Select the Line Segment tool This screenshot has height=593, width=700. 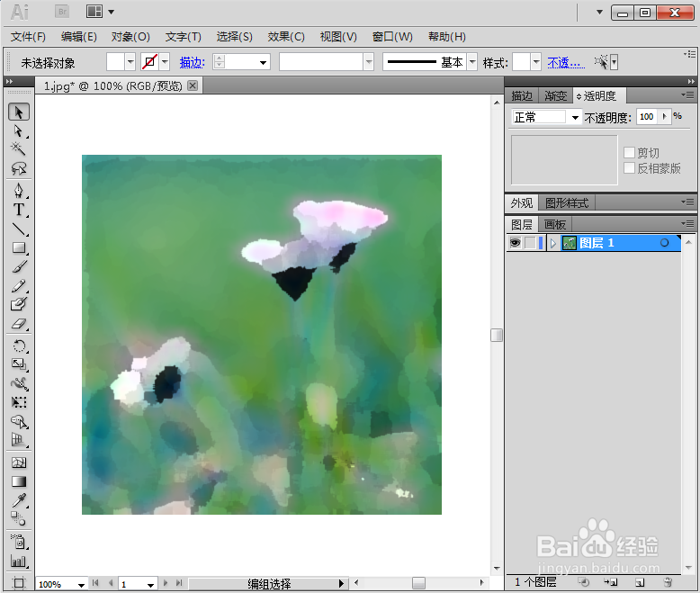[19, 229]
